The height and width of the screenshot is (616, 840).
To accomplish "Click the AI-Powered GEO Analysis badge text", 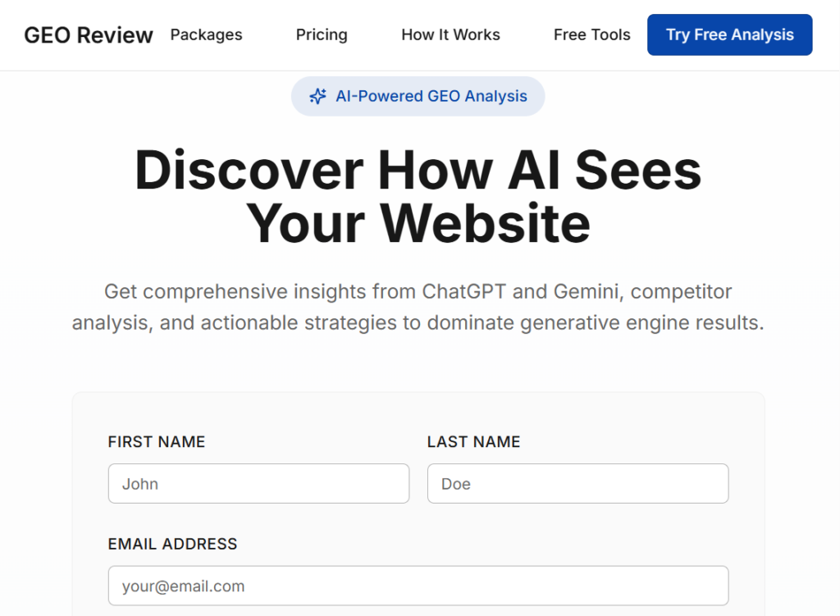I will tap(431, 97).
